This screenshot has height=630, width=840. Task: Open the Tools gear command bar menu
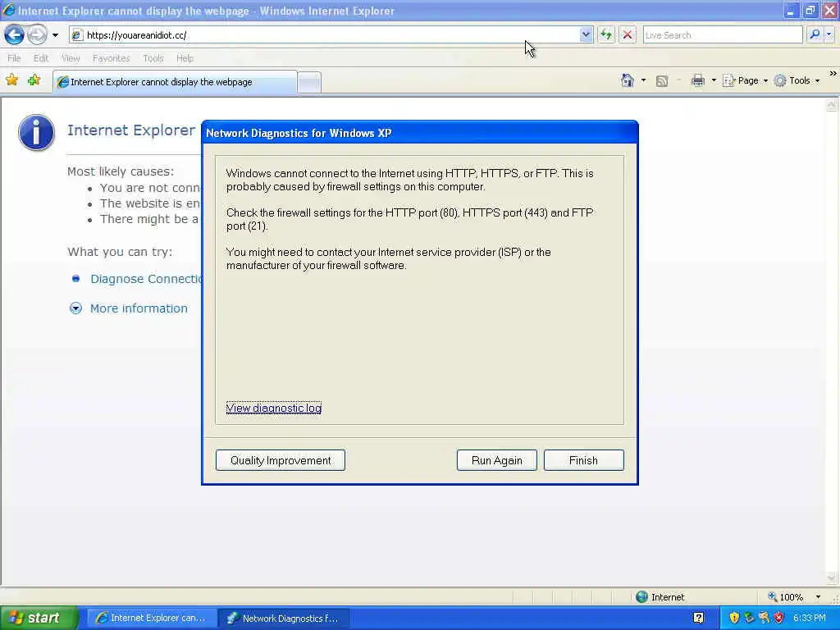tap(797, 81)
